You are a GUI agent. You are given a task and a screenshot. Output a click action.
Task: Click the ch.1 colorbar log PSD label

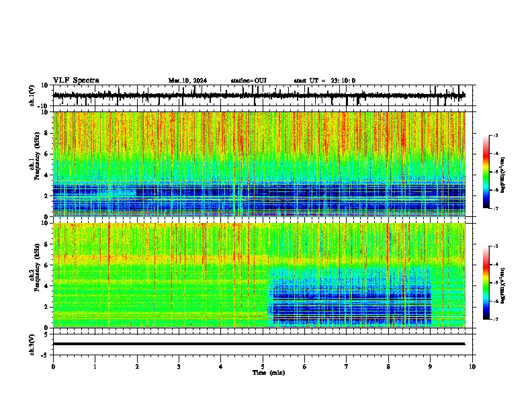(x=503, y=175)
